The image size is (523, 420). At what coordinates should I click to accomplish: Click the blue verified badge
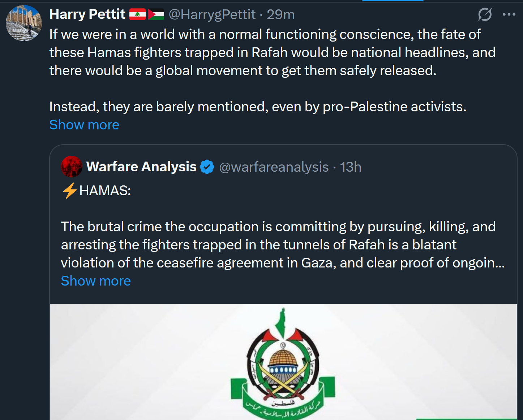pos(207,167)
